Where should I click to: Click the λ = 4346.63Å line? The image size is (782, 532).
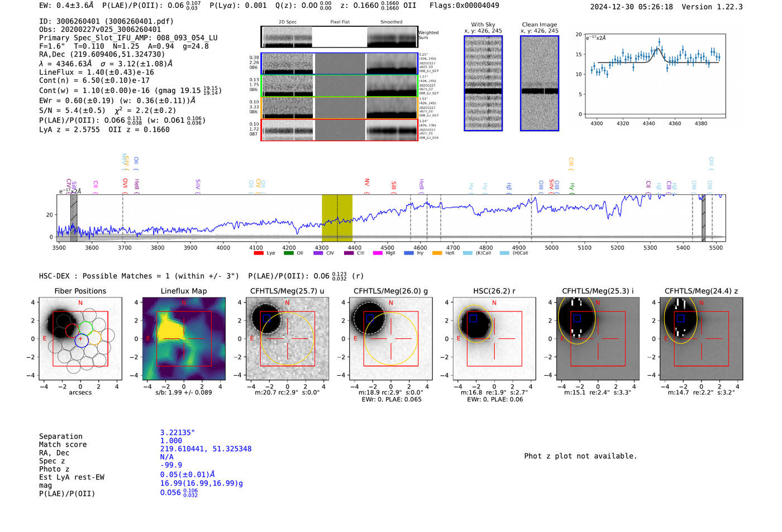coord(106,64)
